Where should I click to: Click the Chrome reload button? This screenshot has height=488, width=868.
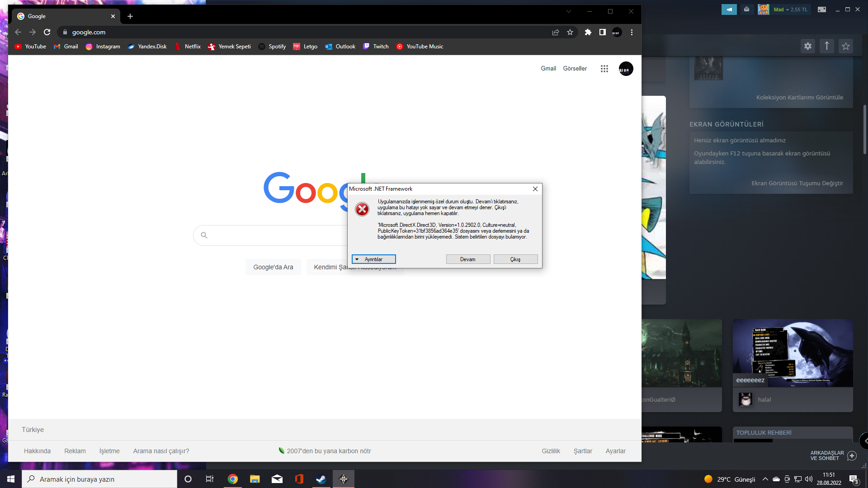[47, 32]
